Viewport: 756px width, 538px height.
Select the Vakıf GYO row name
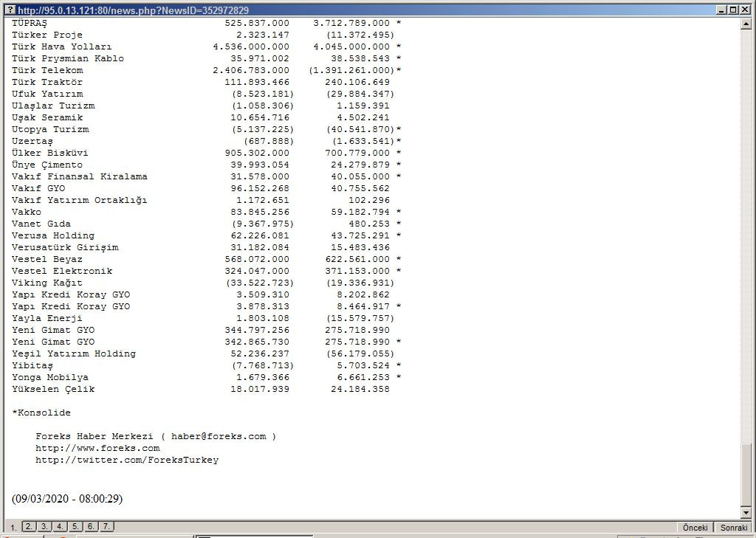coord(38,188)
